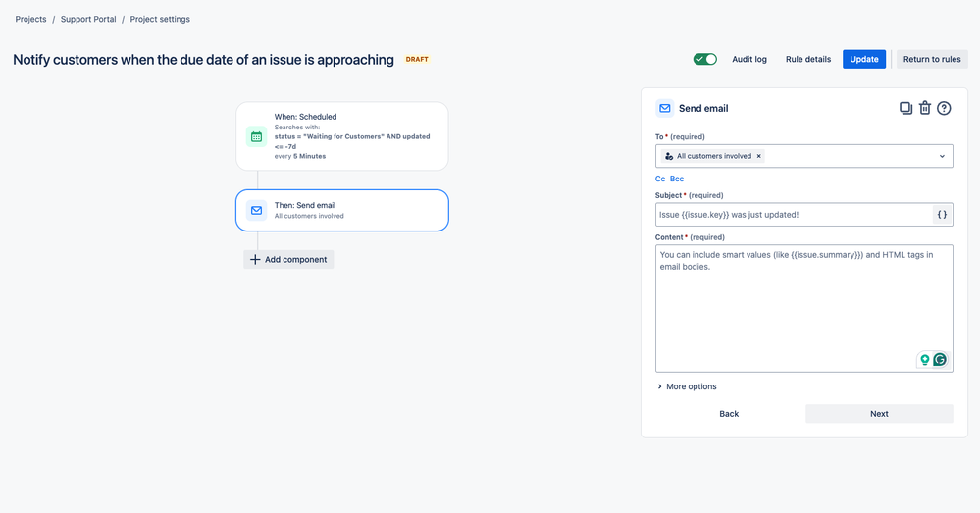The width and height of the screenshot is (980, 513).
Task: Open the Audit log
Action: (749, 60)
